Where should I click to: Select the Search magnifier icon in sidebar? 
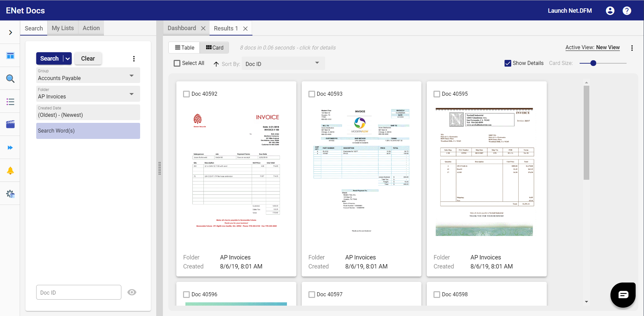coord(10,79)
